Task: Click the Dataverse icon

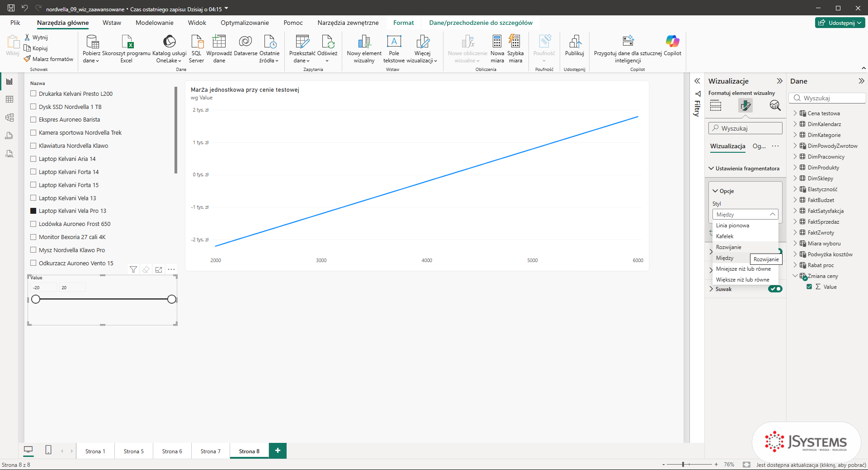Action: 245,46
